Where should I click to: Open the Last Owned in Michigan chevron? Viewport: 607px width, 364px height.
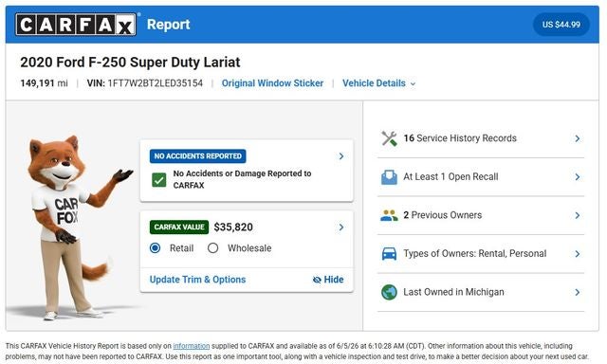click(578, 293)
